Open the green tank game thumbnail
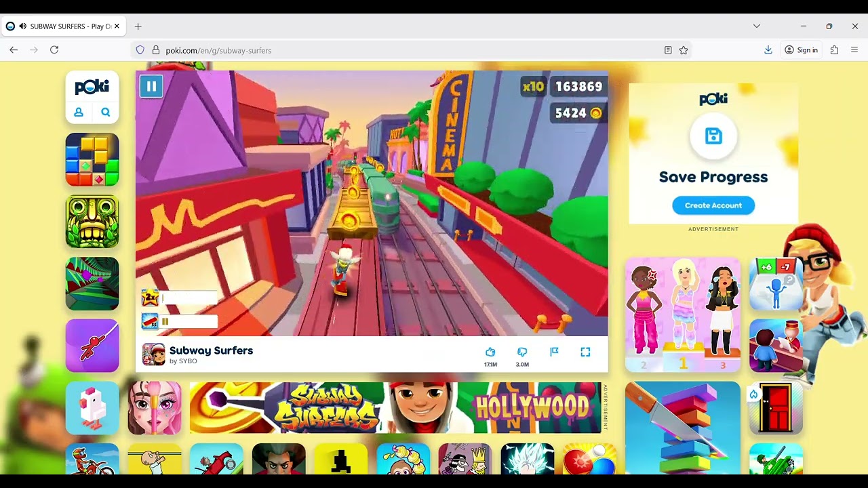The image size is (868, 488). coord(776,459)
